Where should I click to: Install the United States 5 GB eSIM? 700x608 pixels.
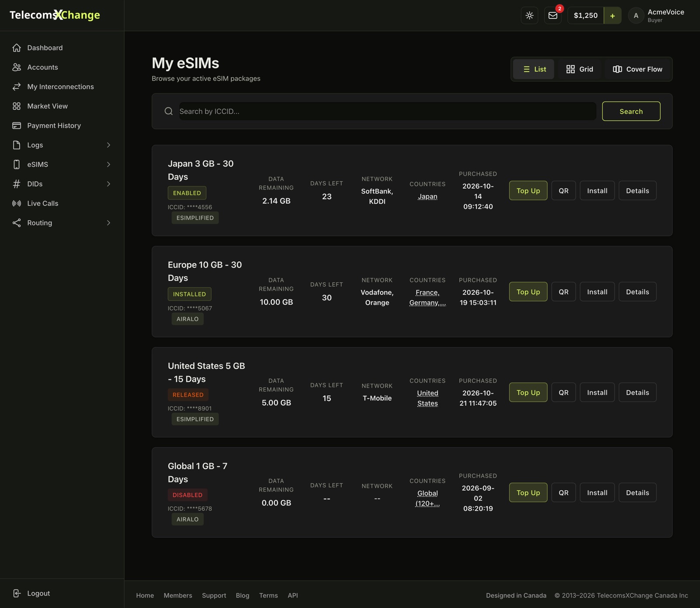tap(597, 392)
